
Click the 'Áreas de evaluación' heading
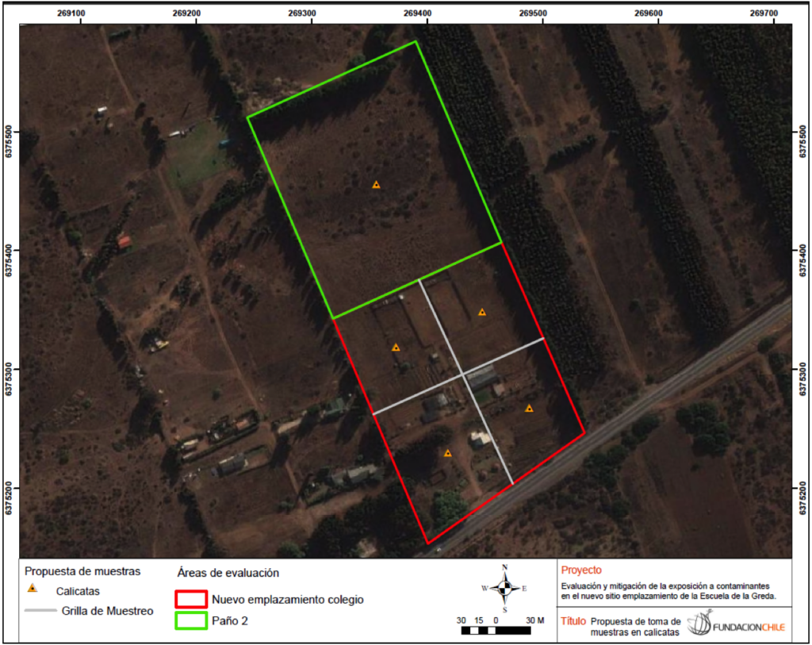click(x=228, y=572)
